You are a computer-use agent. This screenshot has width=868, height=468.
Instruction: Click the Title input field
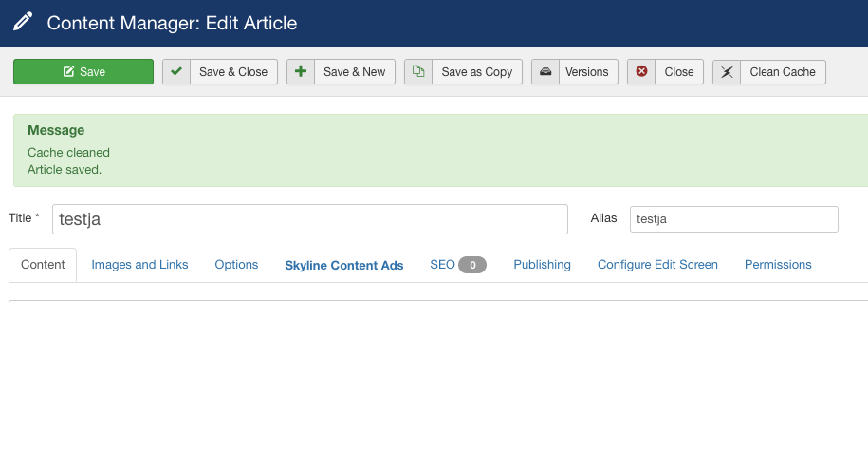[309, 219]
